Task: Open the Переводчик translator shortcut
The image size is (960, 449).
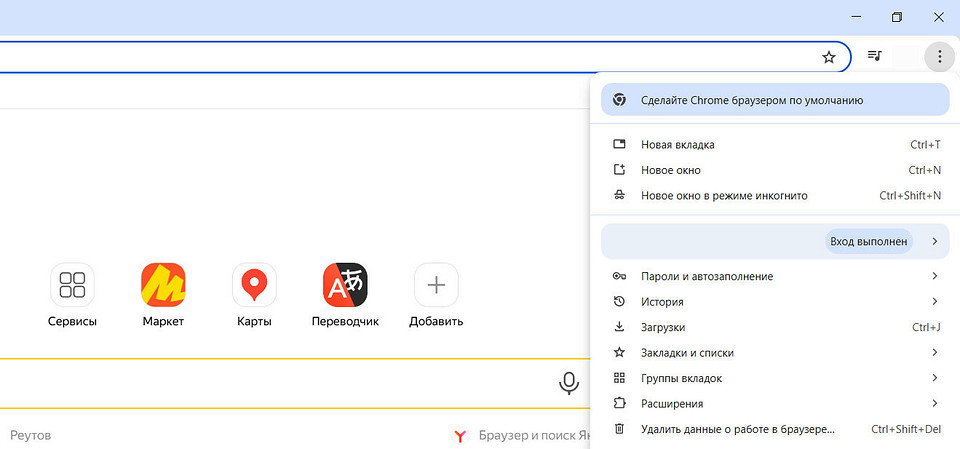Action: click(345, 285)
